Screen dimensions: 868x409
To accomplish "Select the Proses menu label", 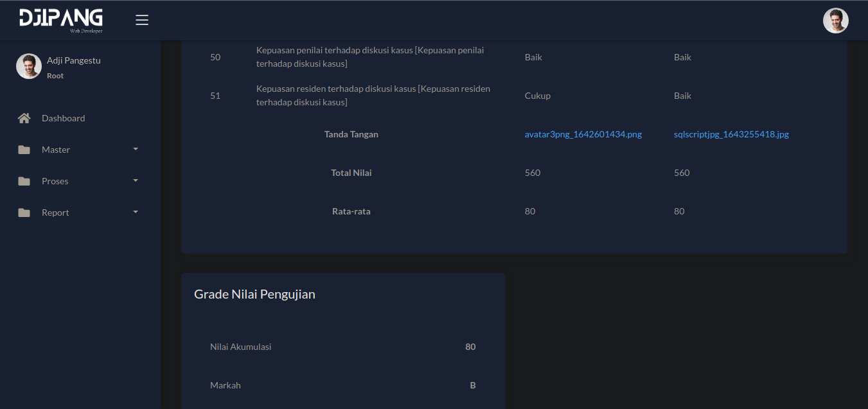I will (55, 181).
